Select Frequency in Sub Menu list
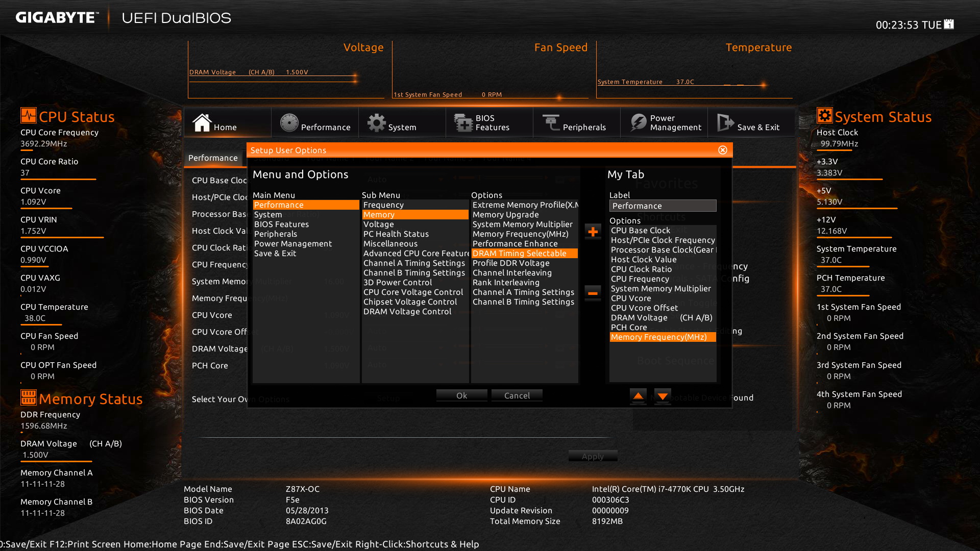The image size is (980, 551). pyautogui.click(x=415, y=205)
